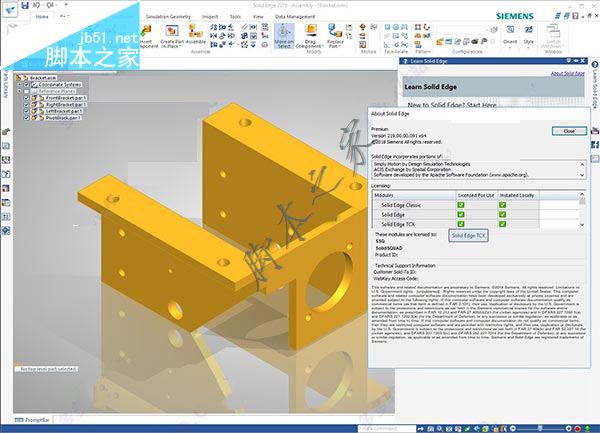This screenshot has width=600, height=433.
Task: Click Licensed For Use check for Solid Edge row
Action: [x=461, y=215]
